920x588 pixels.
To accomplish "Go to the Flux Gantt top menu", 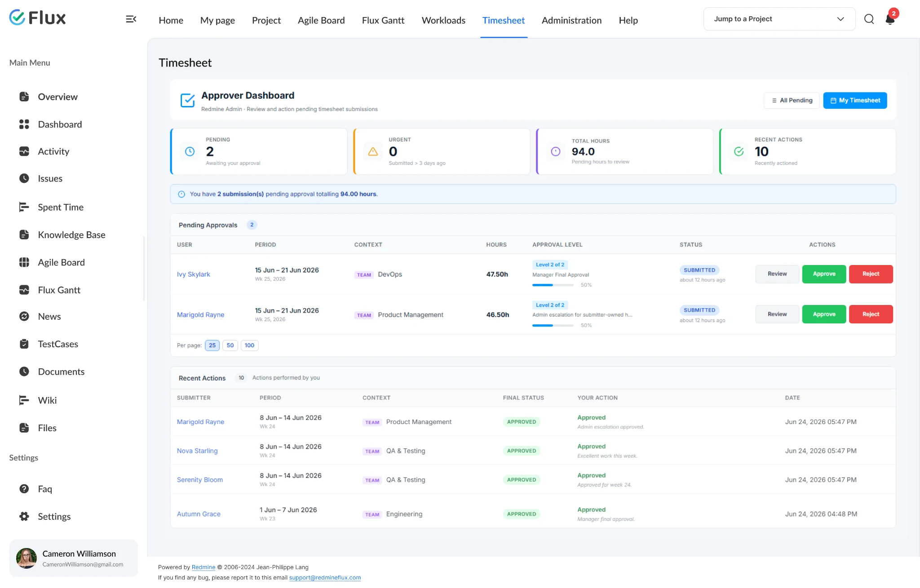I will tap(383, 20).
